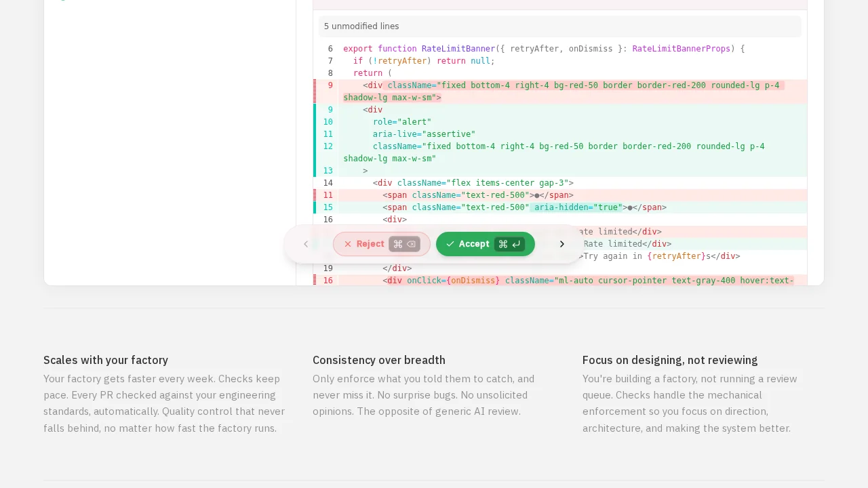868x488 pixels.
Task: Click the red deleted-line marker at line 9
Action: 315,91
